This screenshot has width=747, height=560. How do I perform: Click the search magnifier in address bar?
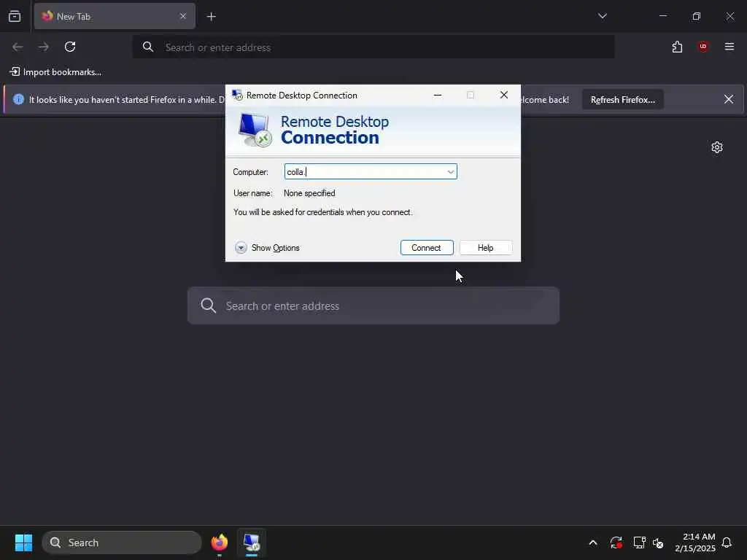click(x=148, y=47)
